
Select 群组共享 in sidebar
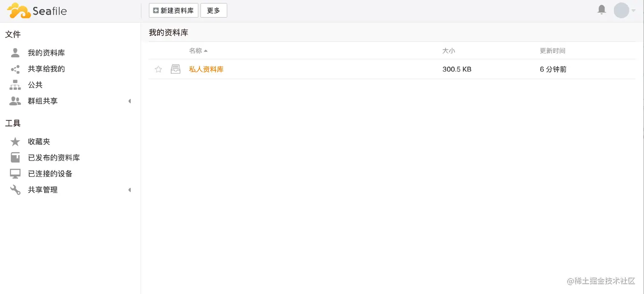43,101
